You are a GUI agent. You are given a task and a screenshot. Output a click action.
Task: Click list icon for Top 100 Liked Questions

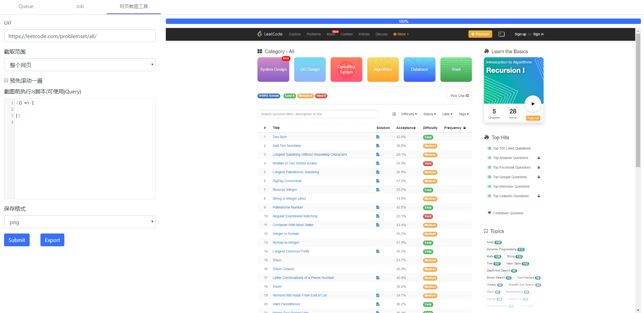(489, 148)
